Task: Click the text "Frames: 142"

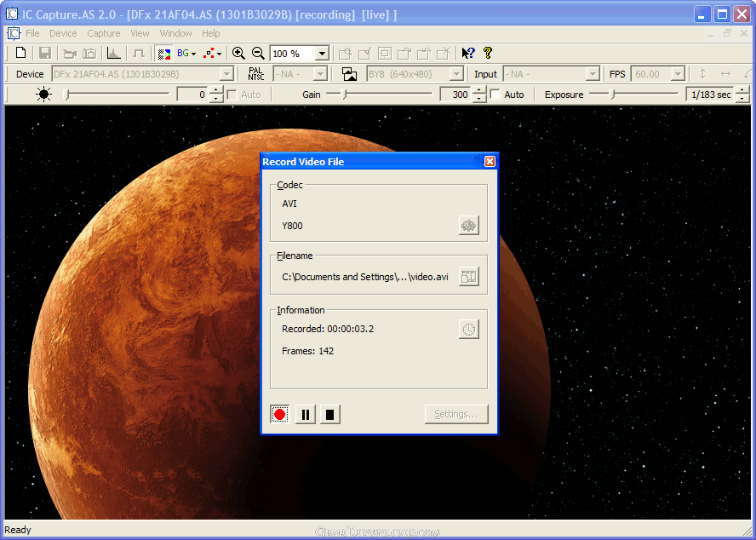Action: click(x=307, y=351)
